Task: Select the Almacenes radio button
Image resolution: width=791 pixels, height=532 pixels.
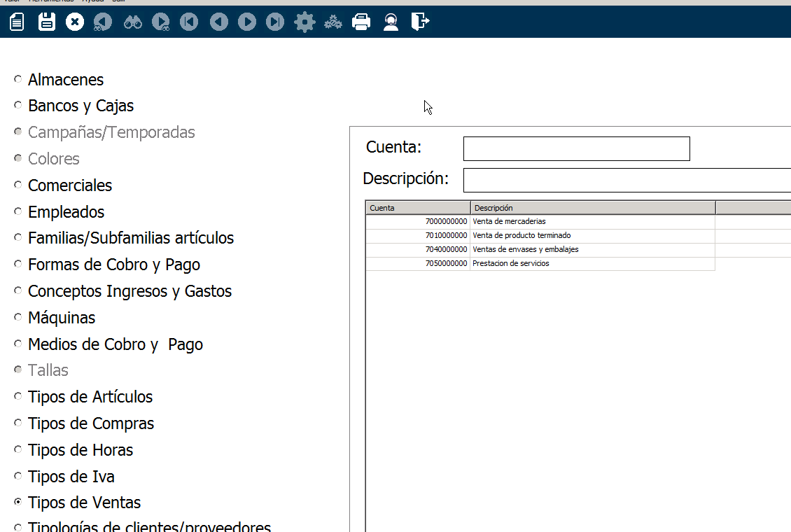Action: 18,80
